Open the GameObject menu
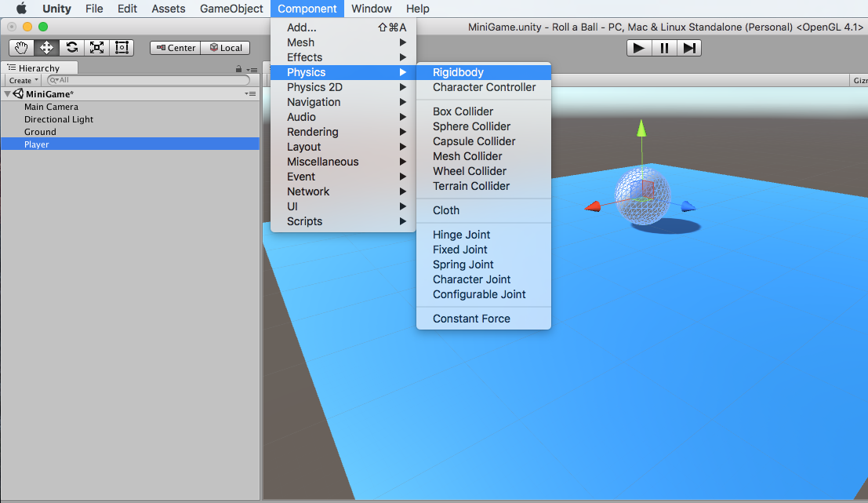 coord(231,9)
